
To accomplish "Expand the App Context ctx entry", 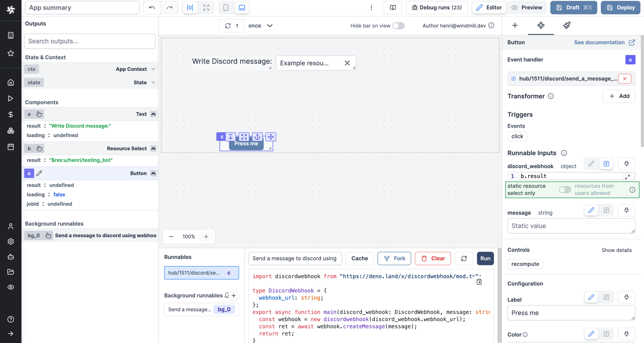I will point(153,69).
